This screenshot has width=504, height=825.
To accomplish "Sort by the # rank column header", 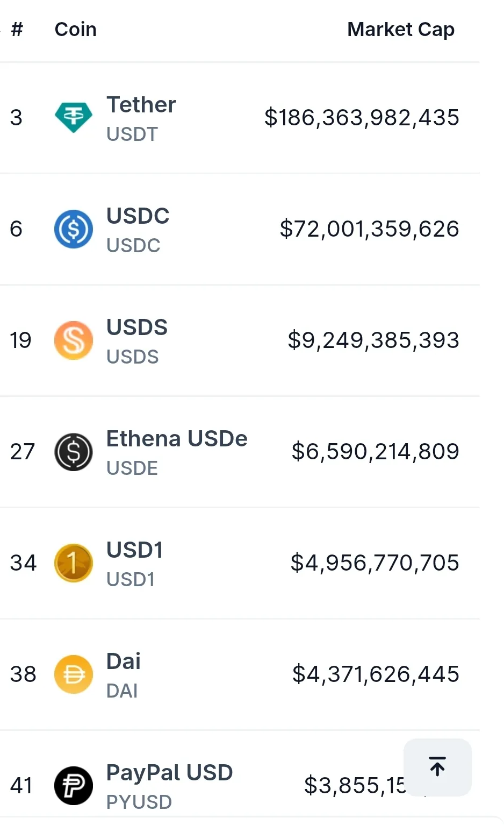I will 17,30.
